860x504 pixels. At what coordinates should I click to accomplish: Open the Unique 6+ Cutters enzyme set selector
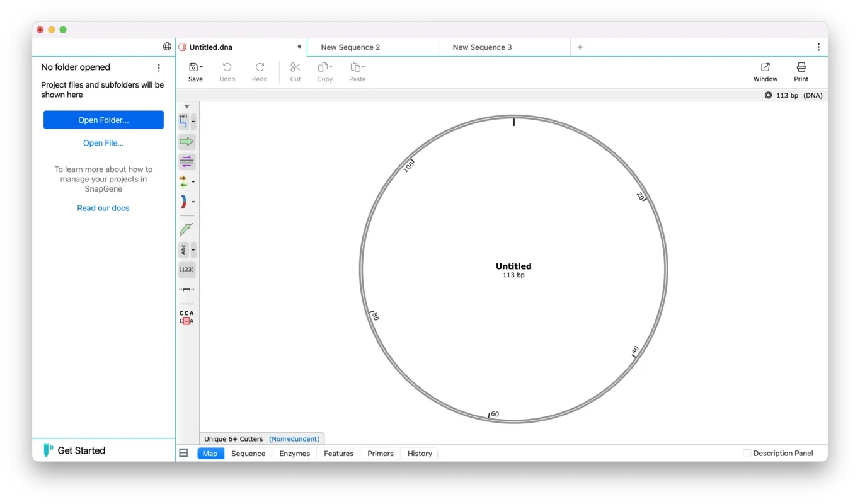click(x=262, y=438)
